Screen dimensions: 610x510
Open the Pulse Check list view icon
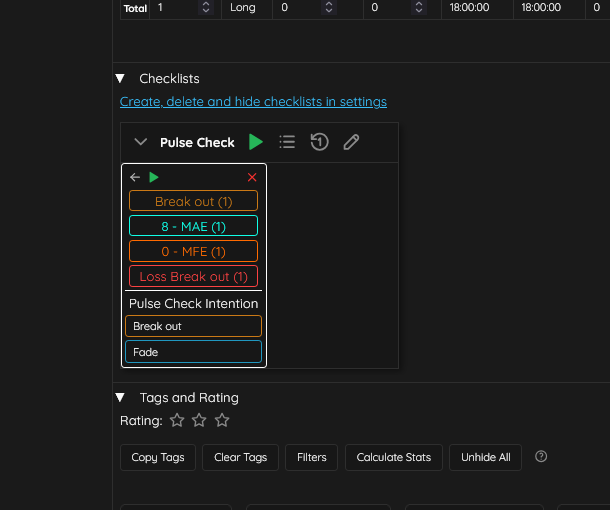coord(287,142)
